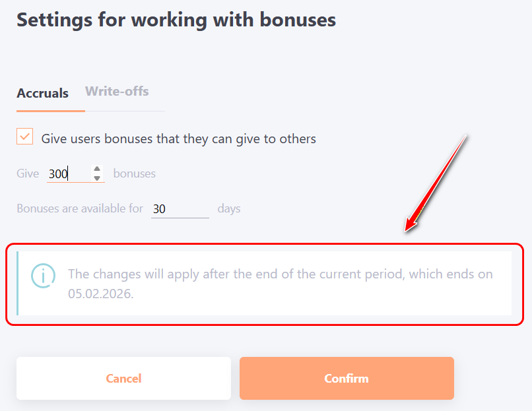
Task: Focus the Give bonuses amount field
Action: (x=67, y=174)
